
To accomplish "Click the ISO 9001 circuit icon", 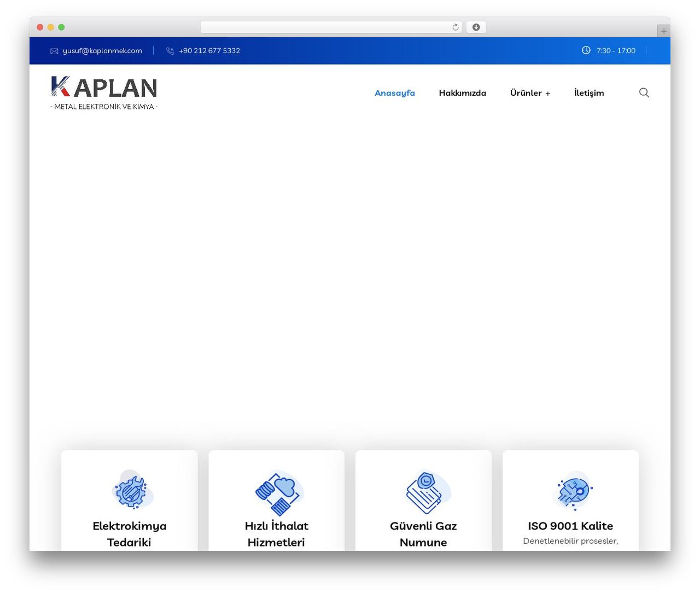I will click(x=573, y=491).
